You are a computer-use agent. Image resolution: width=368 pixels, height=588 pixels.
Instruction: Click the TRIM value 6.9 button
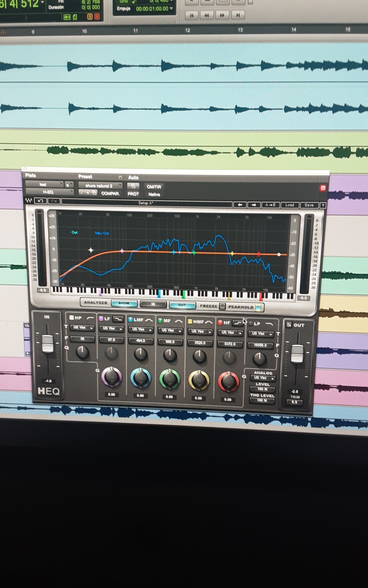coord(294,402)
